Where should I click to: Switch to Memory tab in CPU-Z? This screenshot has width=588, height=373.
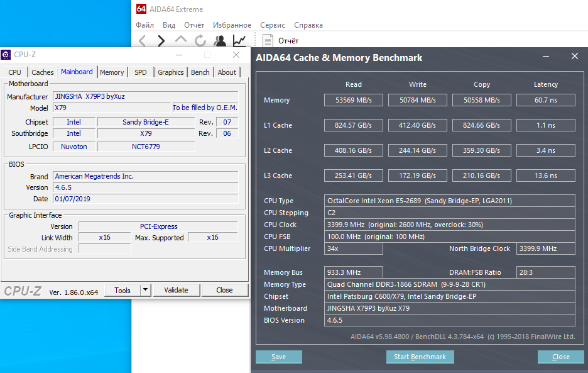coord(112,72)
